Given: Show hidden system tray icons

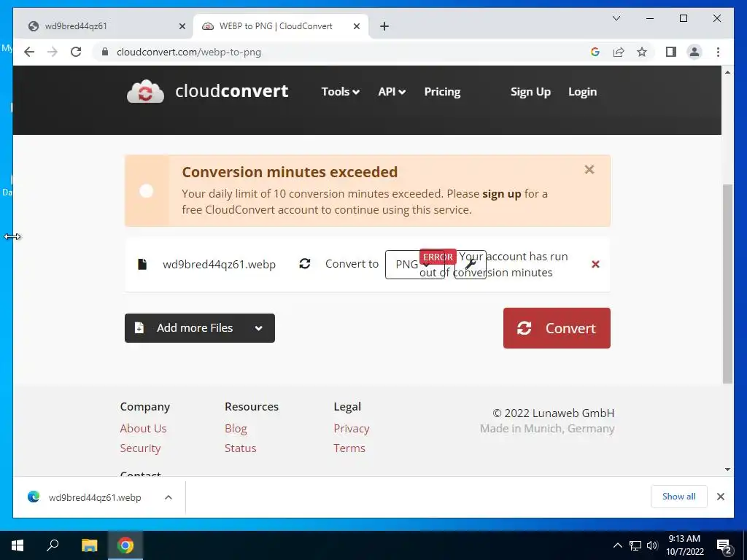Looking at the screenshot, I should [617, 545].
